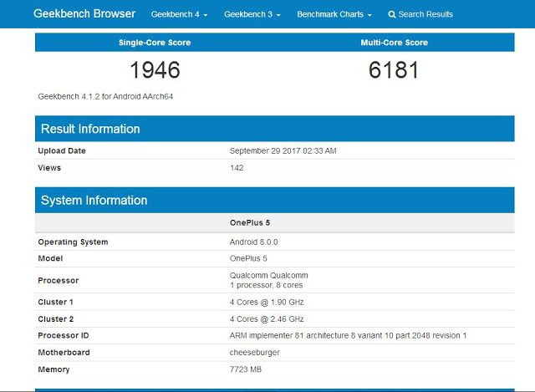
Task: Select the views count 142
Action: click(237, 168)
